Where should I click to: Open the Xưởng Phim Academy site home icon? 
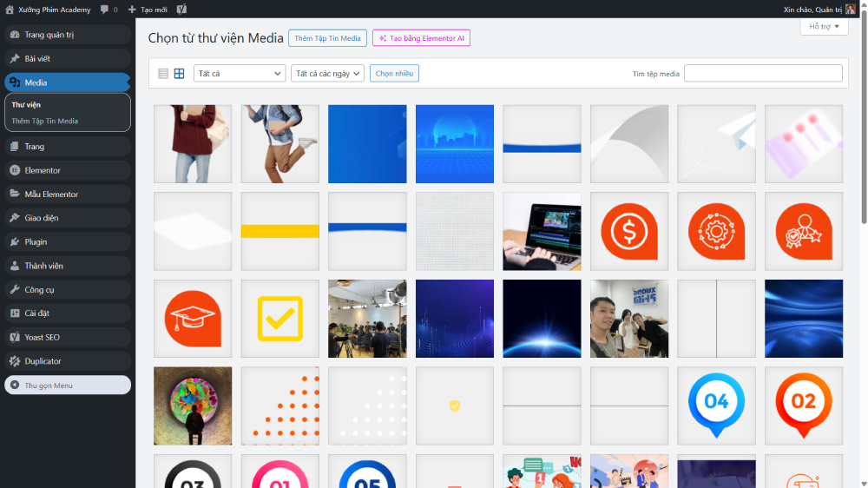[10, 10]
